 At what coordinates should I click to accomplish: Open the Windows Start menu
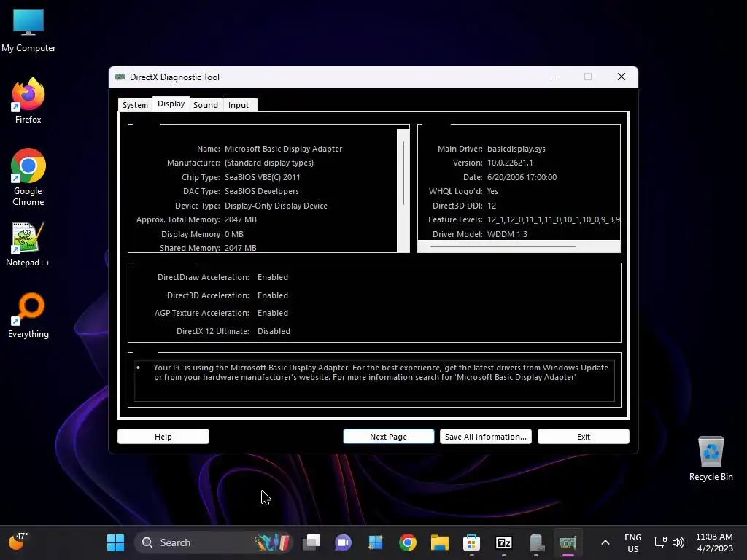[115, 542]
